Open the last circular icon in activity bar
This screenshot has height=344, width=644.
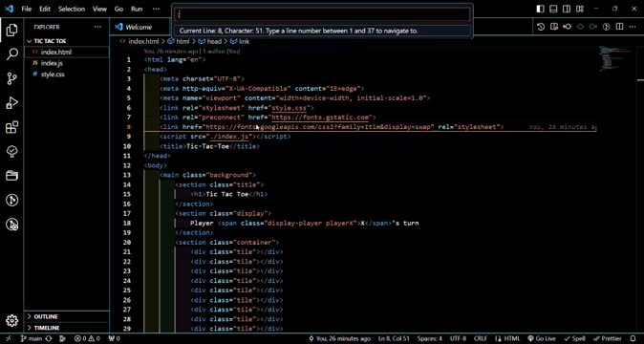point(11,225)
